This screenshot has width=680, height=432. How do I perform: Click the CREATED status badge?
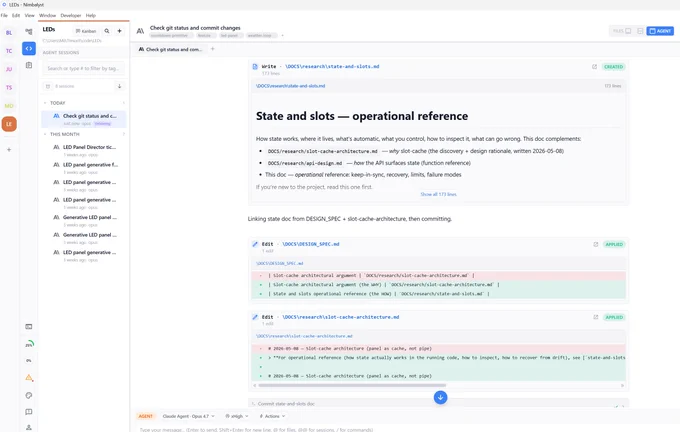pos(614,67)
